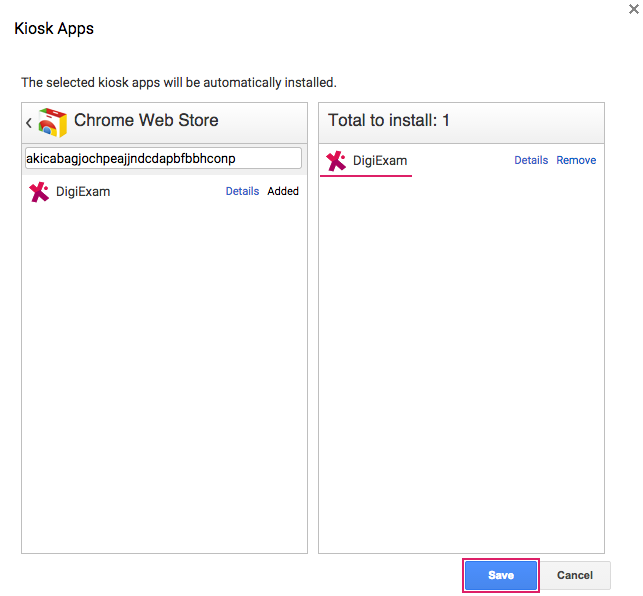Open Details for DigiExam in search results
Viewport: 643px width, 596px height.
[x=242, y=191]
